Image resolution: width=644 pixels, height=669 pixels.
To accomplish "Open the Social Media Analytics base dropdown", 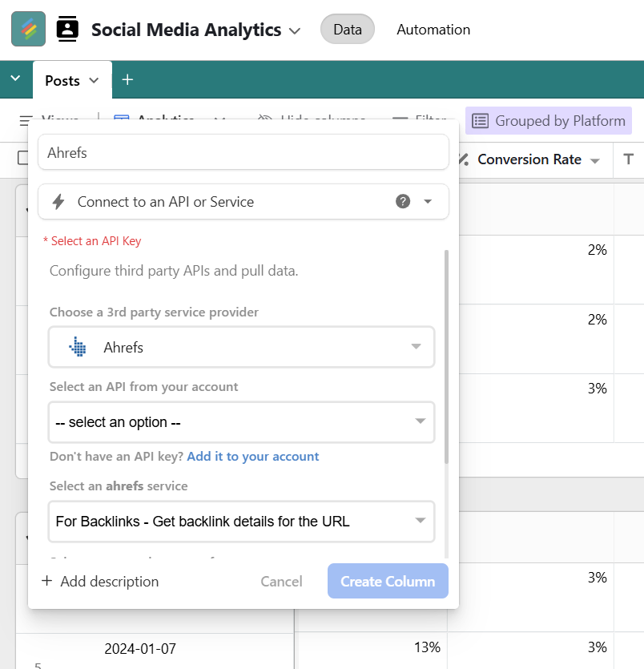I will (295, 29).
